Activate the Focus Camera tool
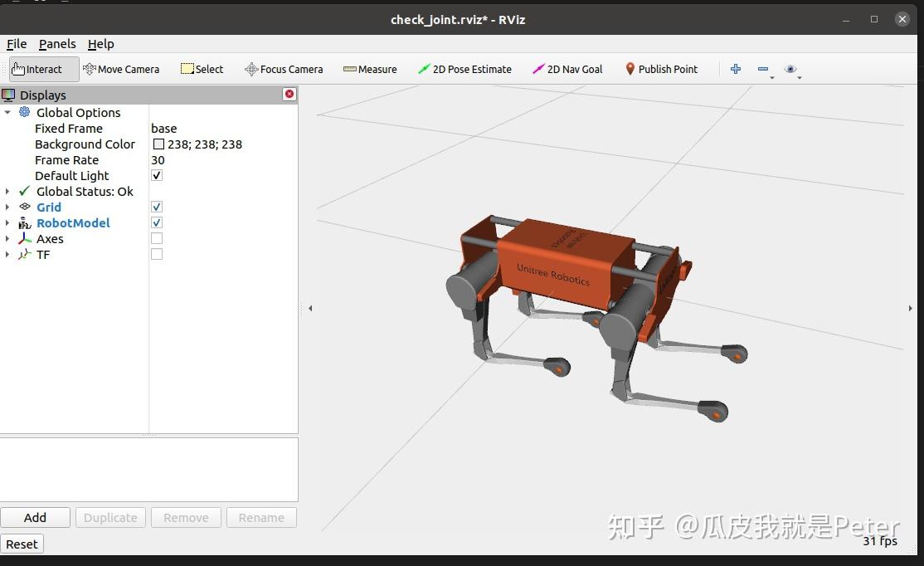Image resolution: width=924 pixels, height=566 pixels. pyautogui.click(x=284, y=69)
